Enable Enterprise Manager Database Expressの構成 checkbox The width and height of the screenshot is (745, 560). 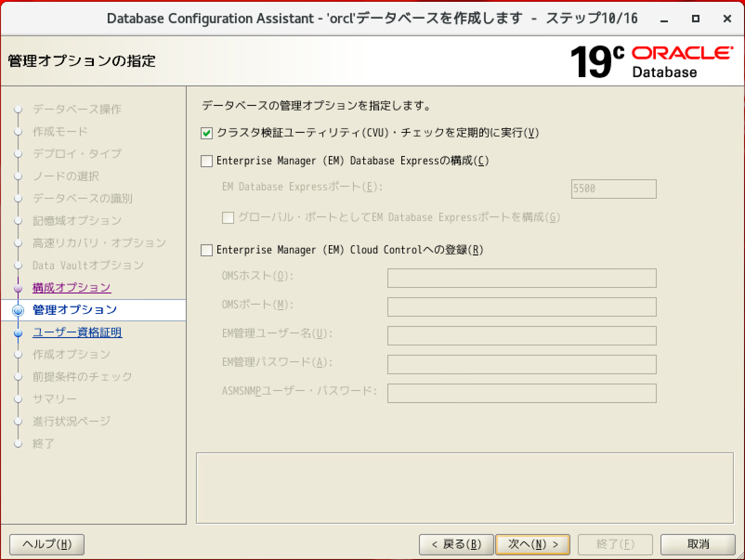pos(207,161)
